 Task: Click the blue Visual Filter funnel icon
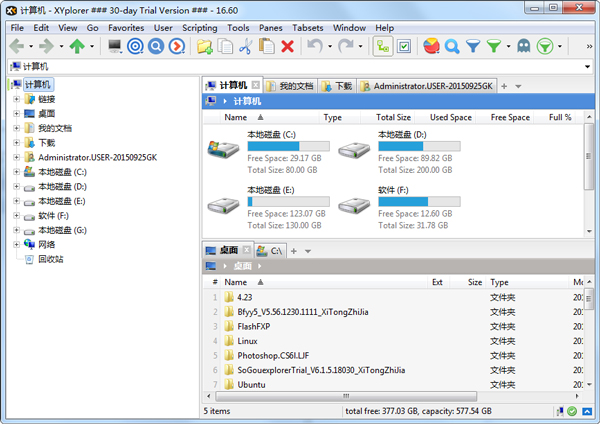tap(473, 46)
